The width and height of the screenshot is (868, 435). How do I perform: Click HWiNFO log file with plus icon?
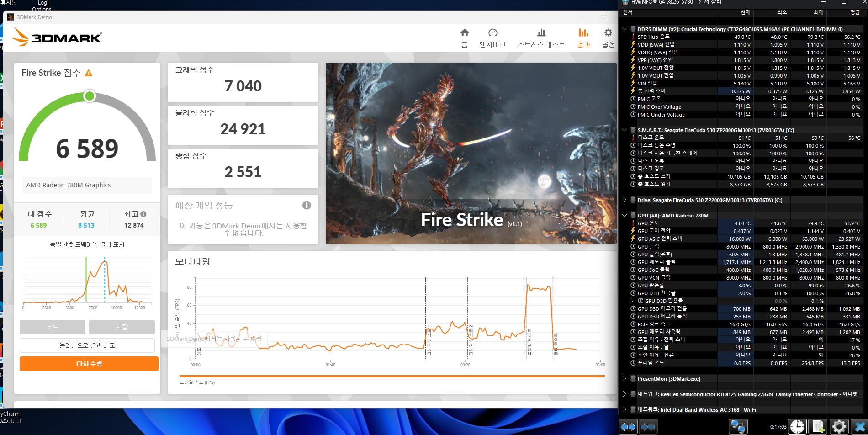click(x=818, y=427)
